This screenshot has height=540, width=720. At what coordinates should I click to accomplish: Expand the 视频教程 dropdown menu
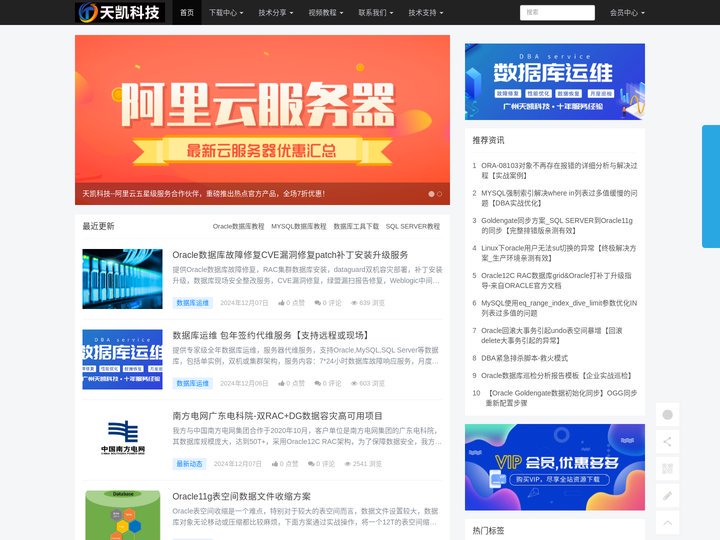pyautogui.click(x=326, y=12)
